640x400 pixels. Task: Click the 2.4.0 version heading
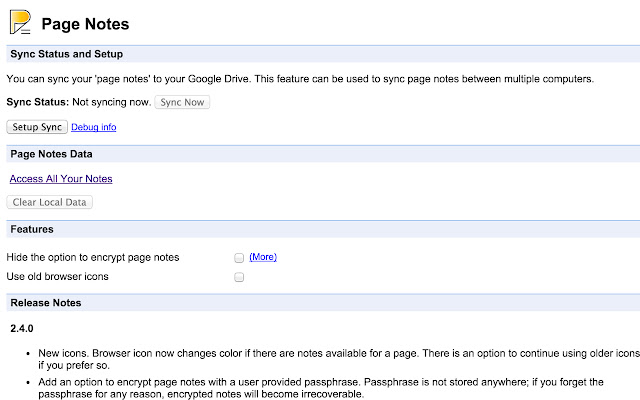(22, 328)
